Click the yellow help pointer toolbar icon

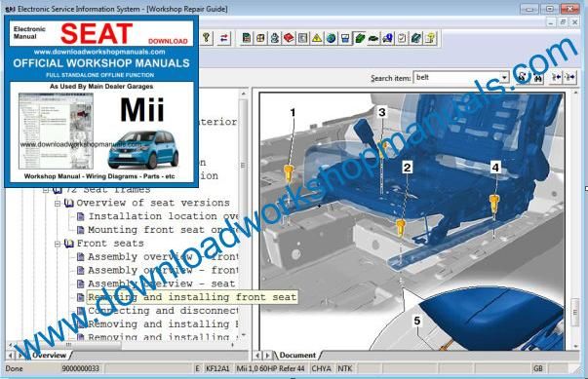pos(430,38)
